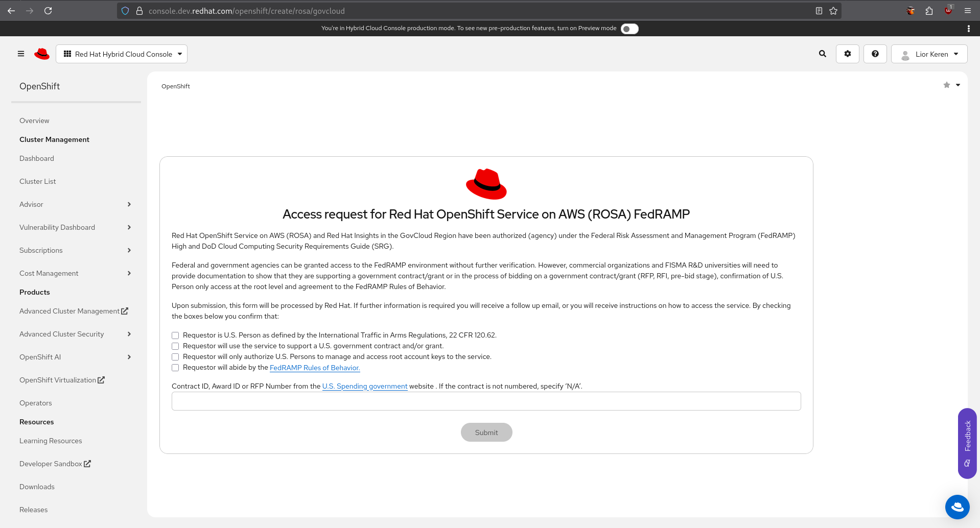This screenshot has height=528, width=980.
Task: Open Operators in the sidebar
Action: [x=36, y=403]
